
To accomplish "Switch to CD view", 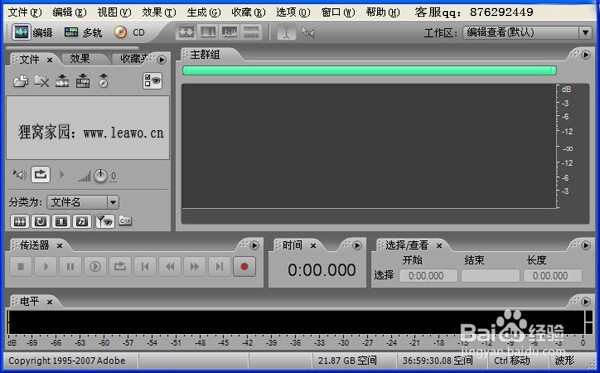I will click(129, 33).
